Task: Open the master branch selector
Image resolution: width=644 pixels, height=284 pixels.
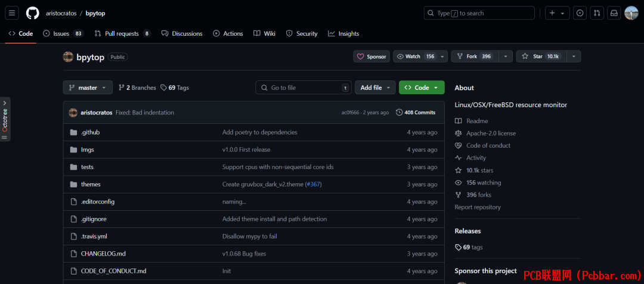Action: click(88, 88)
